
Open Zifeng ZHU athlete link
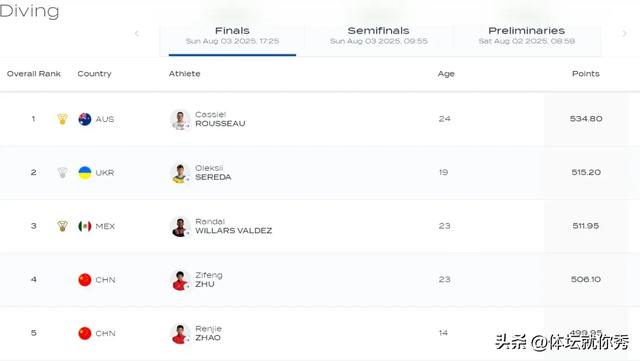click(x=209, y=280)
